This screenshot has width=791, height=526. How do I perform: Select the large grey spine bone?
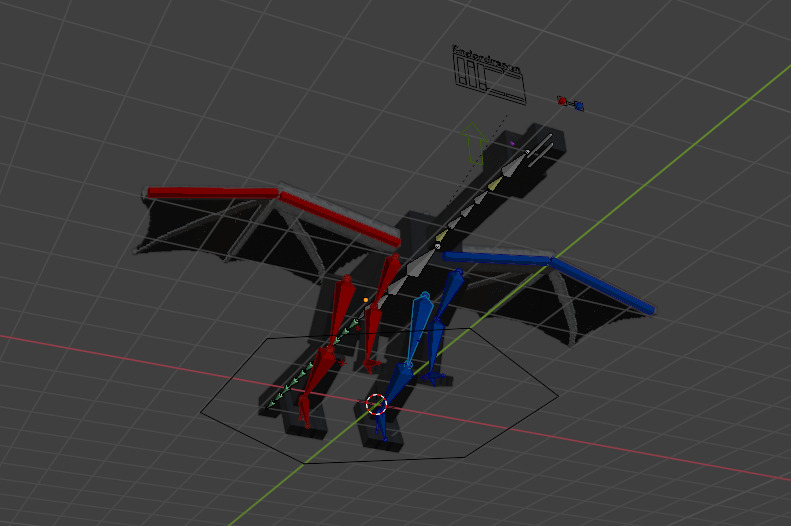(x=419, y=263)
